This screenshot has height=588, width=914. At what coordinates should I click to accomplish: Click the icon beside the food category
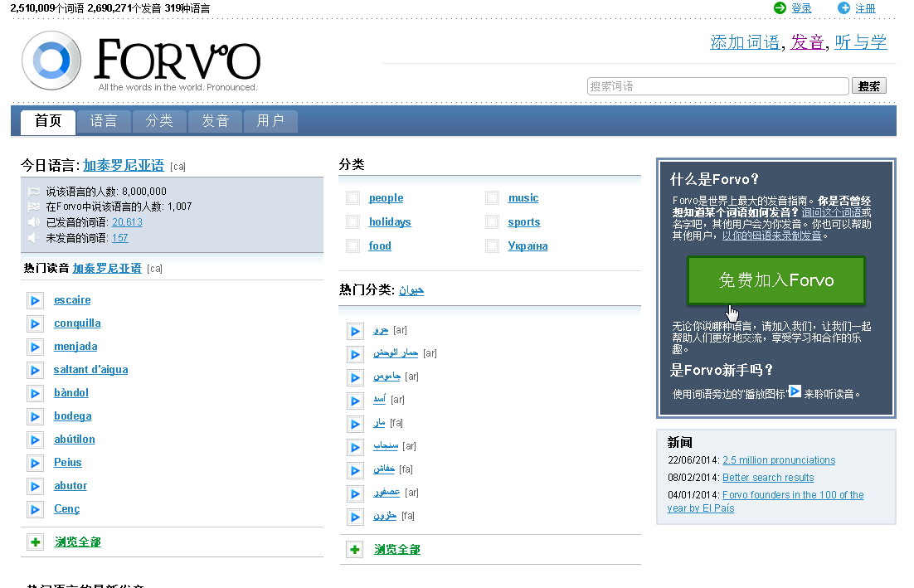coord(352,246)
